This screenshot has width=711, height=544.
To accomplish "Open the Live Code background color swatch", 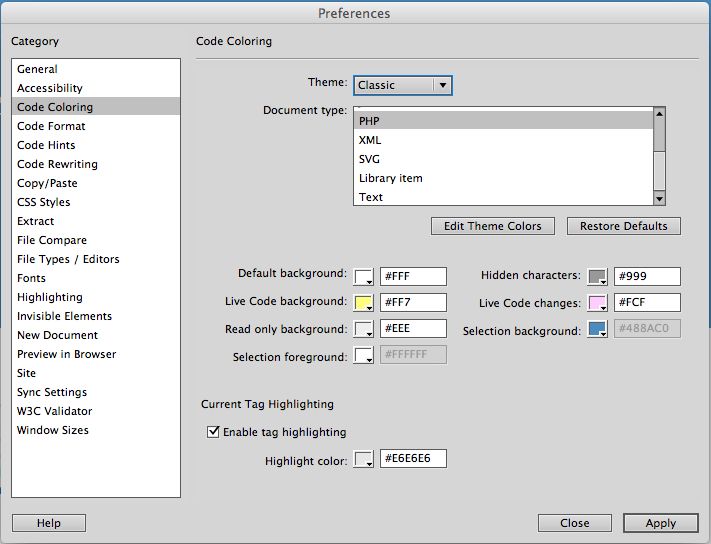I will (x=364, y=302).
